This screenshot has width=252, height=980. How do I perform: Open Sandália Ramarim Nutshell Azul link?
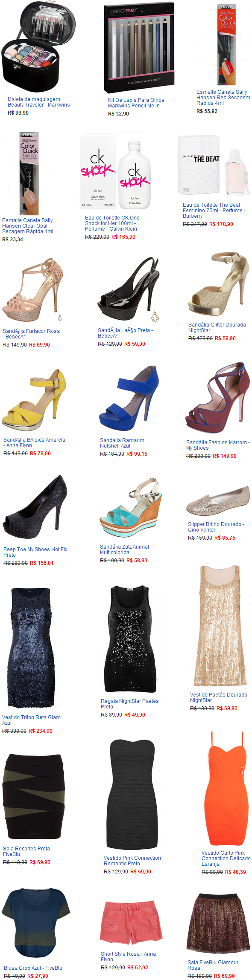[122, 443]
